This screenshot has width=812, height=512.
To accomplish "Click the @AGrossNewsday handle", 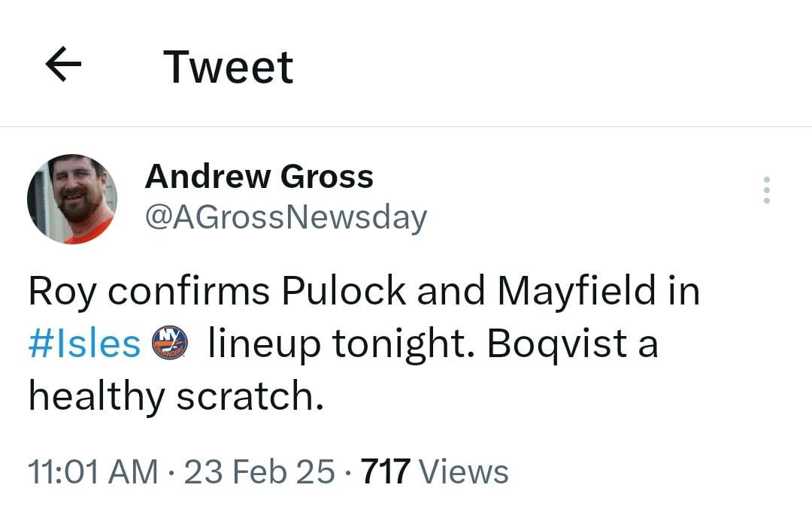I will (x=286, y=217).
